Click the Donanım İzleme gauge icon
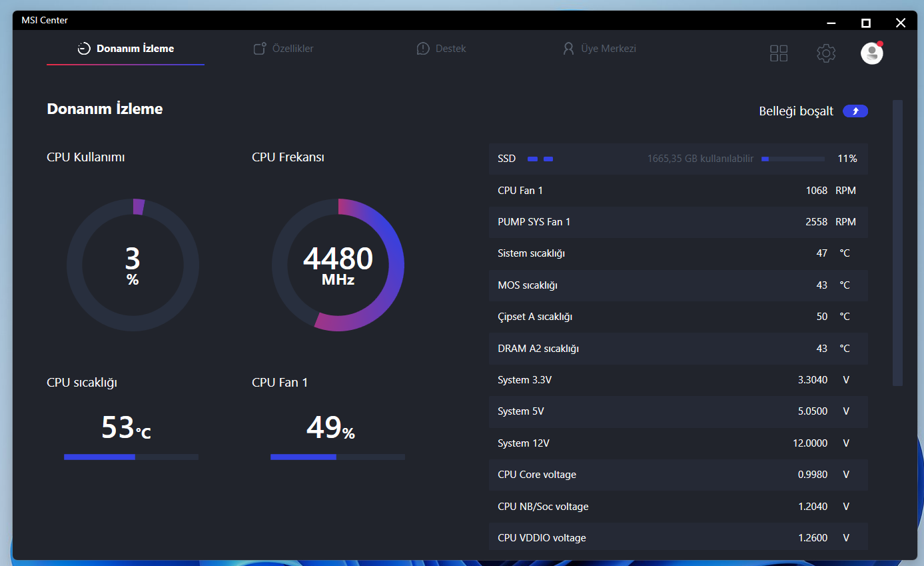Viewport: 924px width, 566px height. coord(84,49)
